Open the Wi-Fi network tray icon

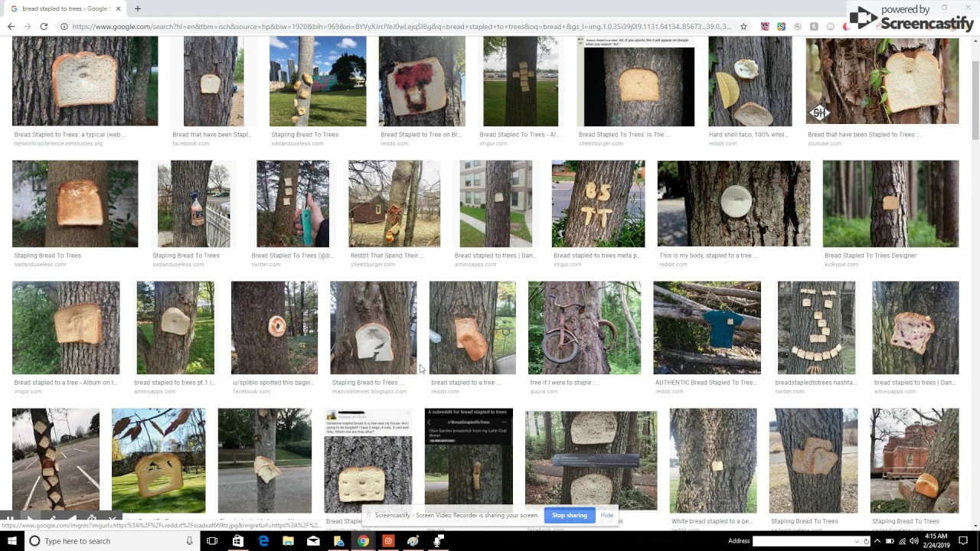coord(902,541)
